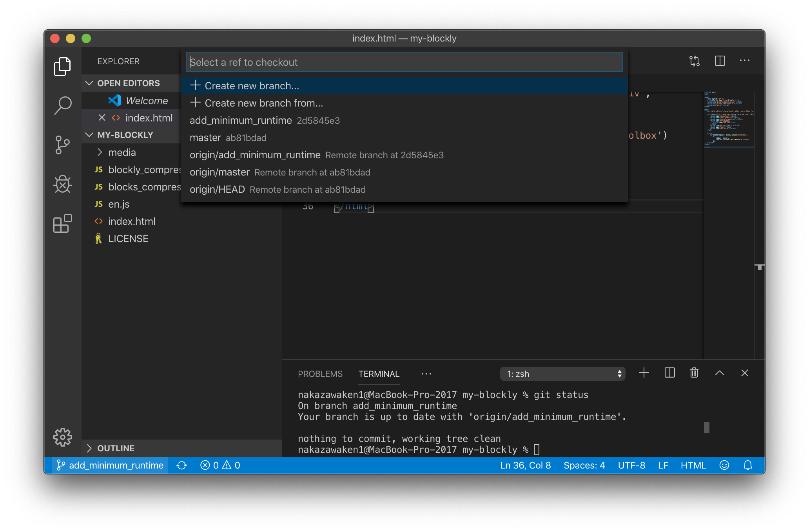Click Create new branch option

(x=252, y=85)
